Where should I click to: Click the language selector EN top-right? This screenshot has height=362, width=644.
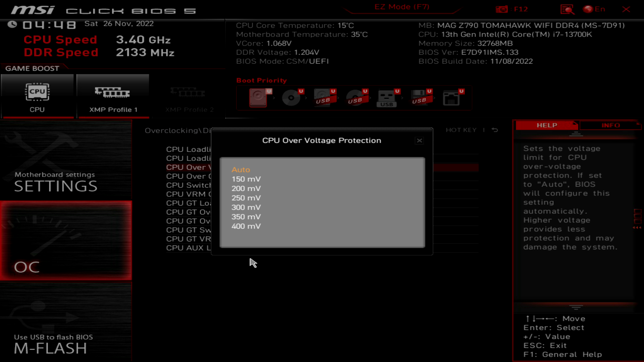597,9
